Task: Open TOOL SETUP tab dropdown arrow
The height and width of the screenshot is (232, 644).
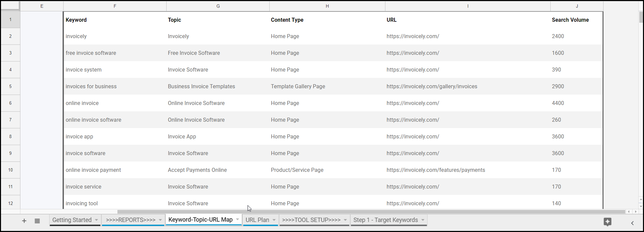Action: (x=345, y=220)
